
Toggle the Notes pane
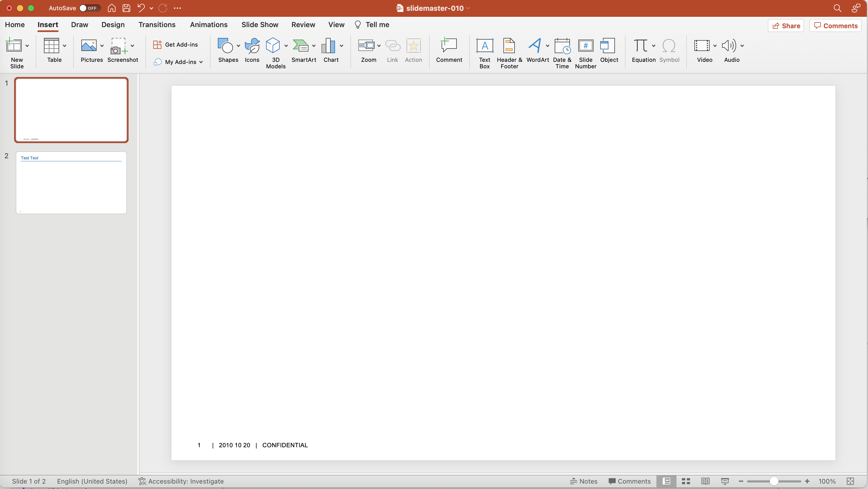pyautogui.click(x=584, y=481)
